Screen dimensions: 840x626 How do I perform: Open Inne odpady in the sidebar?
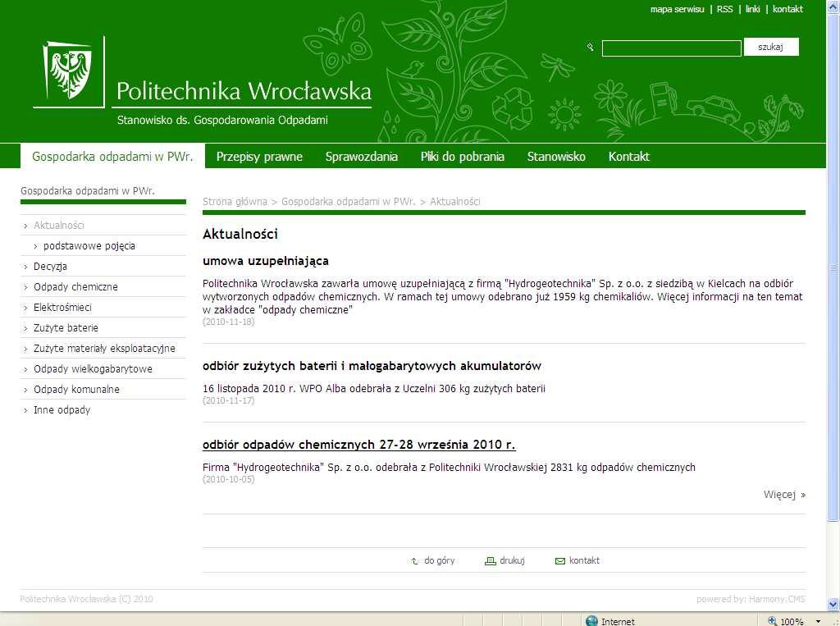click(x=62, y=410)
